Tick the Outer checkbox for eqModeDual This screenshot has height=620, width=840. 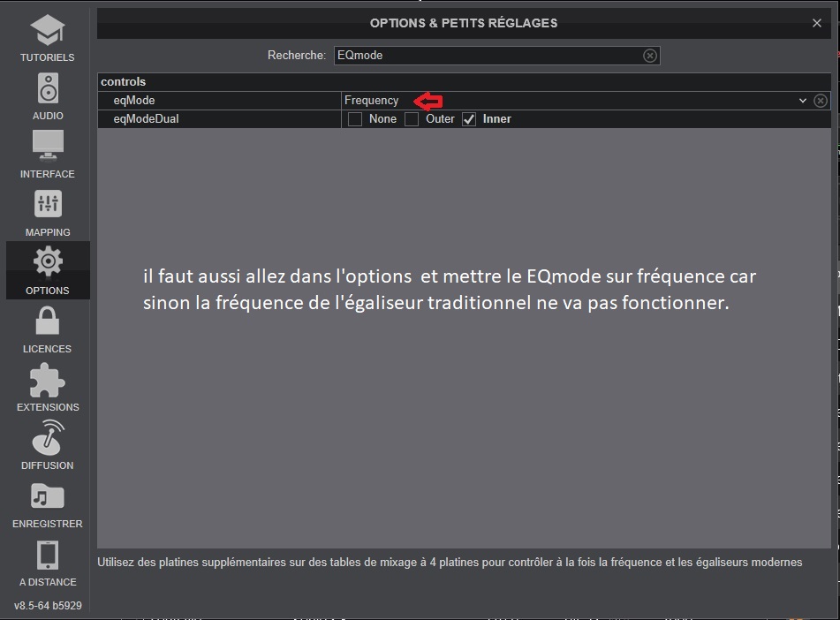coord(412,119)
